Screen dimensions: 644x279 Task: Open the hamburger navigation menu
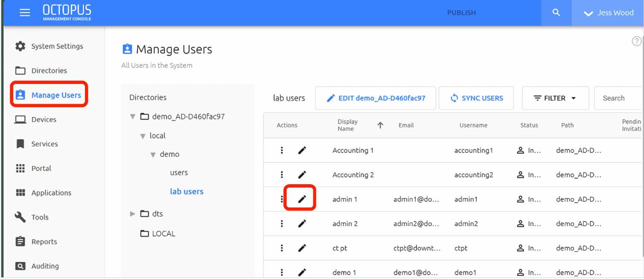point(25,13)
